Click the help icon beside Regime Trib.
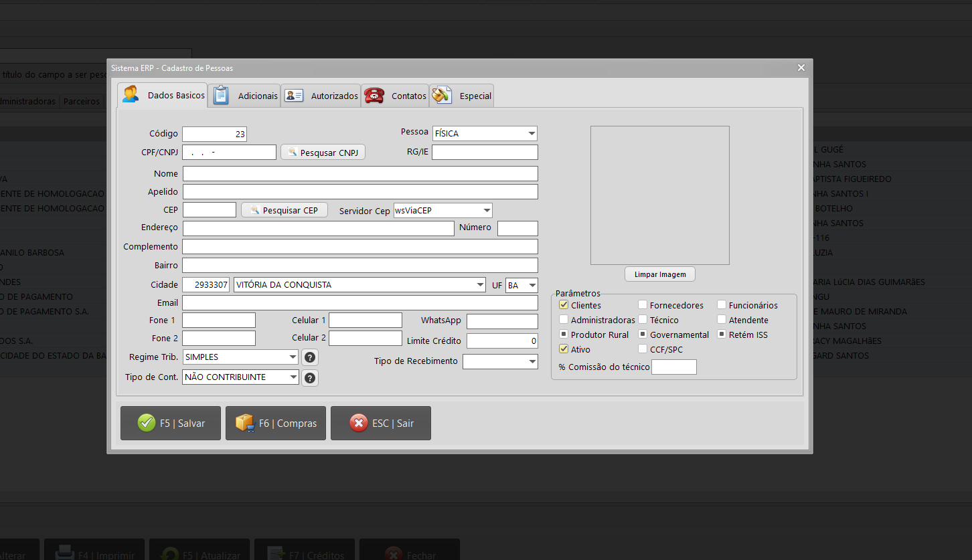Viewport: 972px width, 560px height. (309, 357)
